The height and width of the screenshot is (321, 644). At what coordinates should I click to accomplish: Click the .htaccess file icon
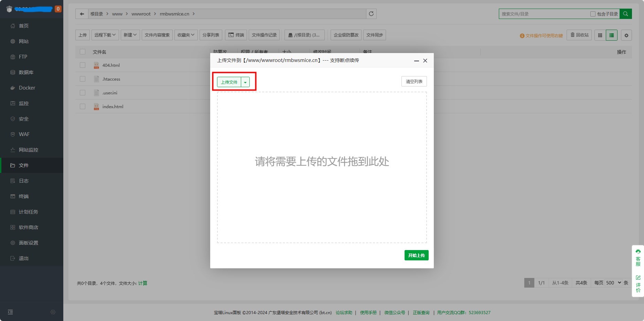[x=96, y=79]
